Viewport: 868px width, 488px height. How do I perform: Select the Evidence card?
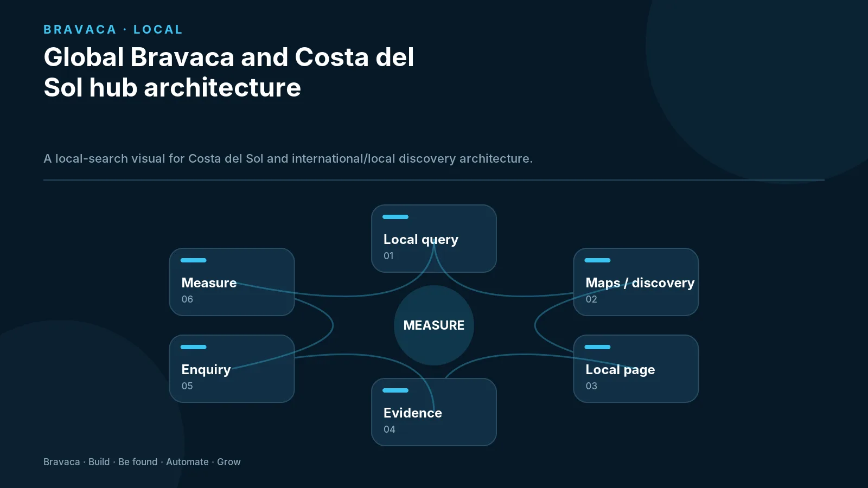434,412
